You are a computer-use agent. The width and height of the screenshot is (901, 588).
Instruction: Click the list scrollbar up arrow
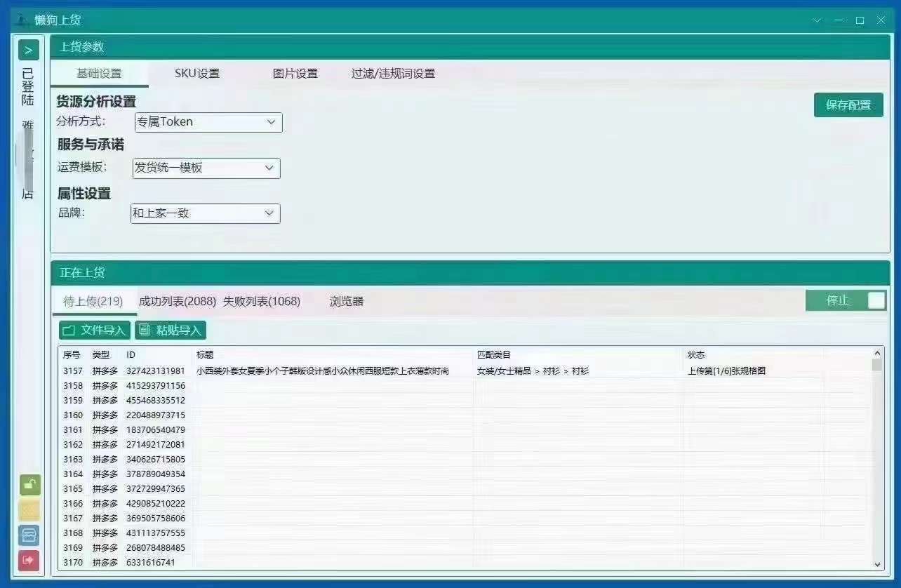(877, 354)
